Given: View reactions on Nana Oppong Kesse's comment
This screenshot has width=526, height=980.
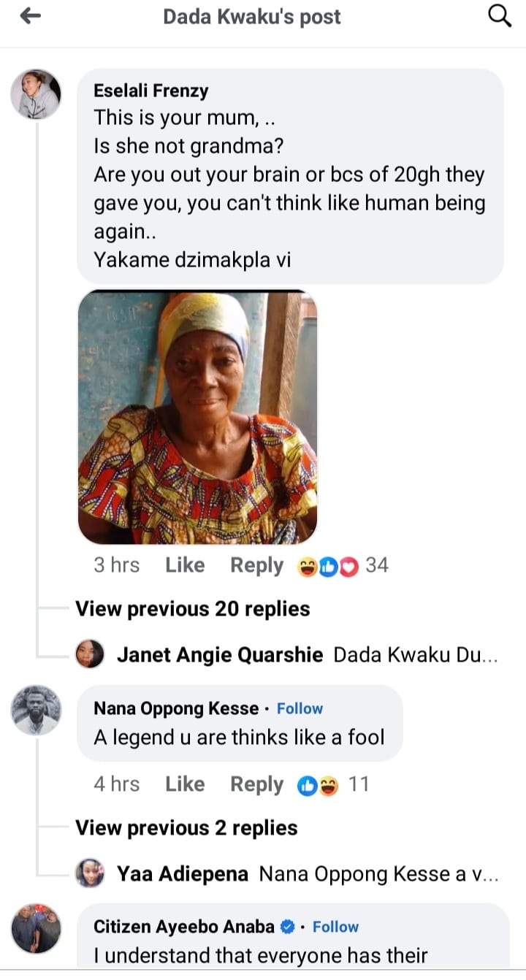Looking at the screenshot, I should (x=318, y=786).
